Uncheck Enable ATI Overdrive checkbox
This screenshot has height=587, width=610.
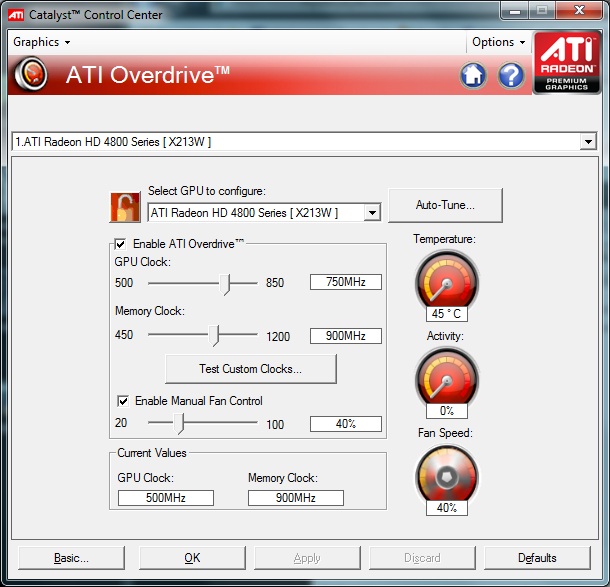pos(120,244)
